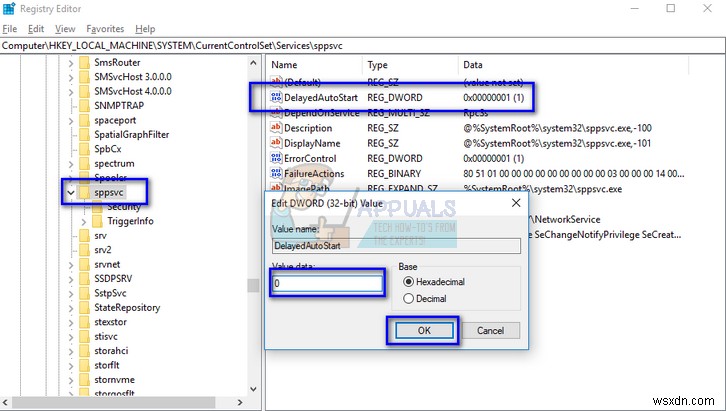Select the ErrorControl DWORD value icon

[276, 158]
